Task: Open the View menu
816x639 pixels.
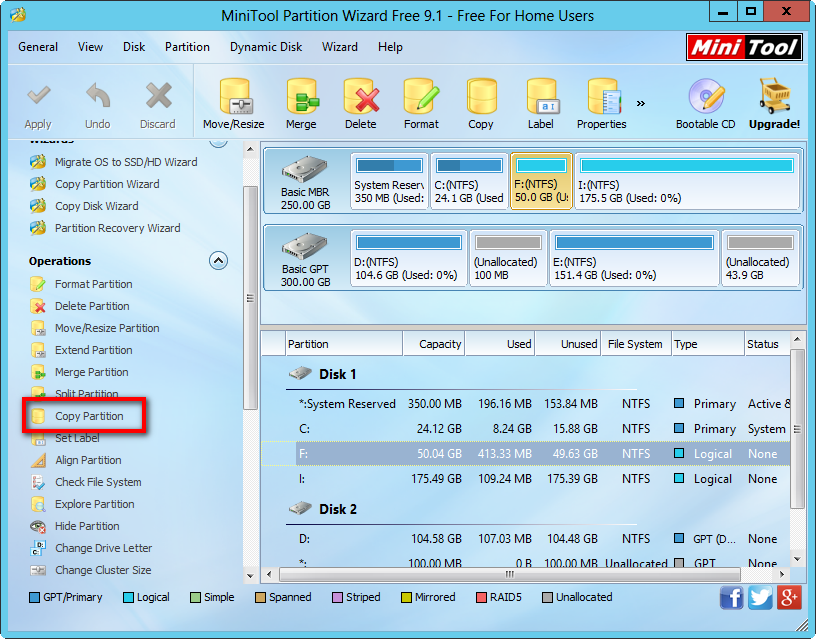Action: (91, 47)
